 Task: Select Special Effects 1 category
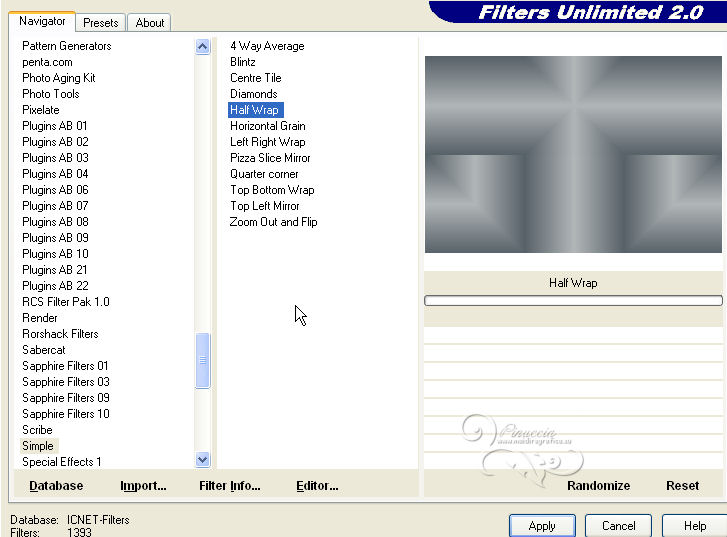[62, 462]
